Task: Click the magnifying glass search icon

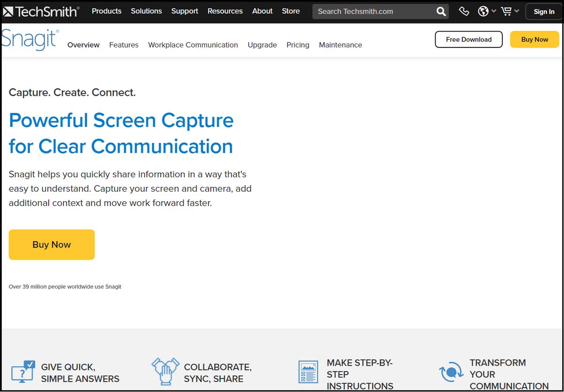Action: pos(441,12)
